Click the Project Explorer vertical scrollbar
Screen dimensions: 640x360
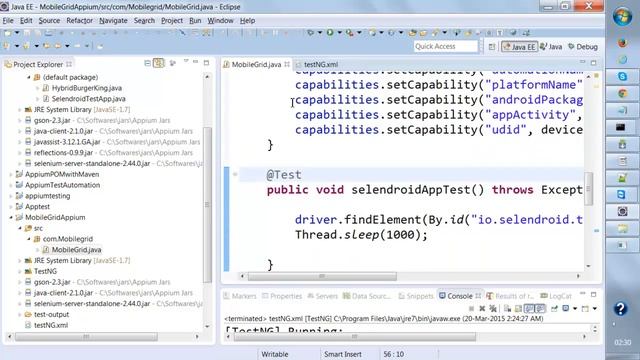click(207, 204)
